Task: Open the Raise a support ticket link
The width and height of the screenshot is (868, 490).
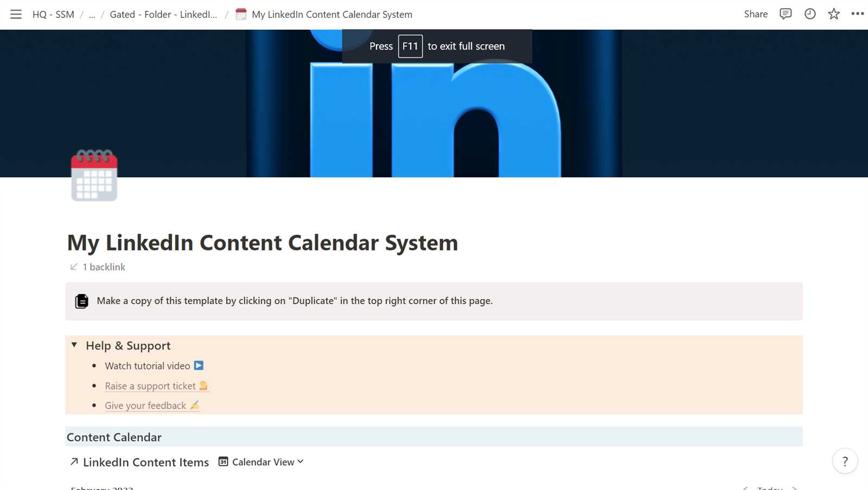Action: [150, 386]
